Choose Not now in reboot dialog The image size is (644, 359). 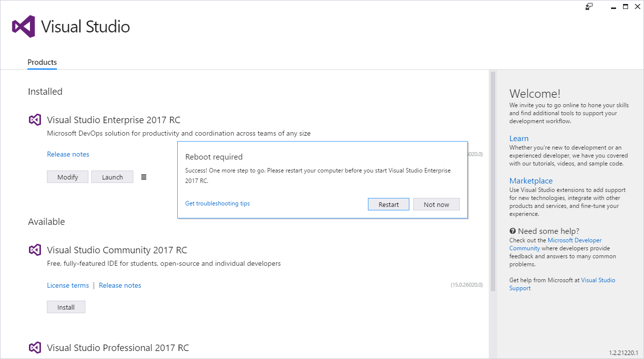coord(436,204)
